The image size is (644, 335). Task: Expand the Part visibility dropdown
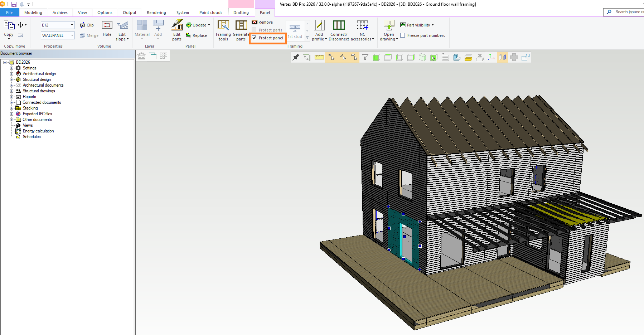coord(417,25)
